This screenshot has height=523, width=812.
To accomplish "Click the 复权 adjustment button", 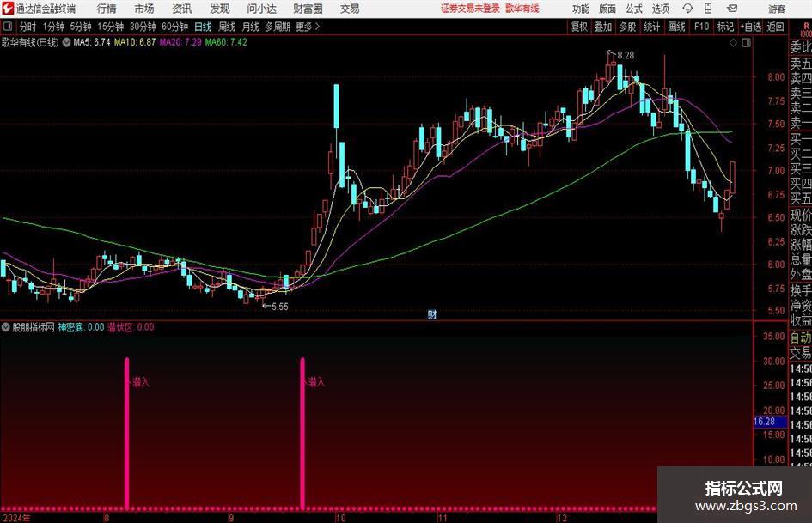I will click(x=579, y=27).
